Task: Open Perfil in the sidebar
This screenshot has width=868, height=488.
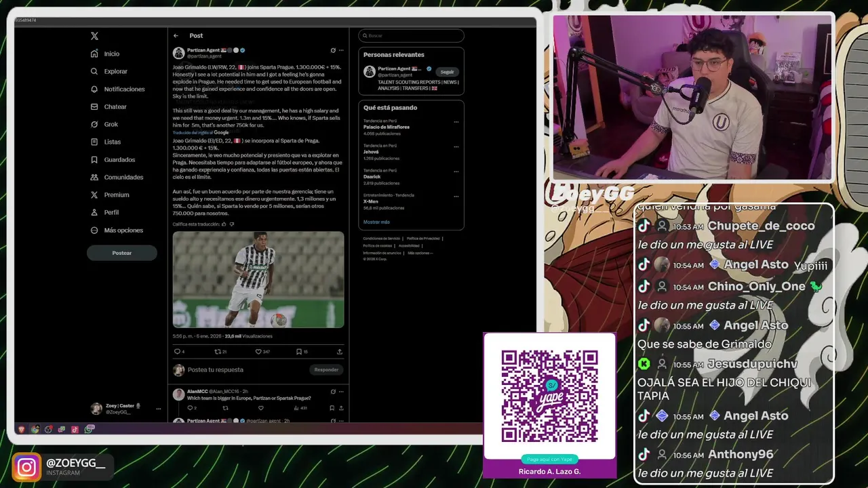Action: 104,212
